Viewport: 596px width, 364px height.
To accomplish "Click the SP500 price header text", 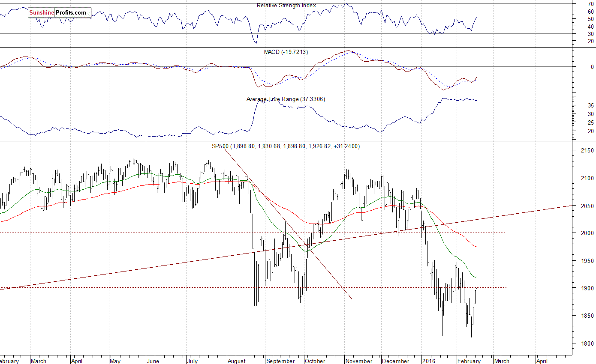I will click(286, 146).
